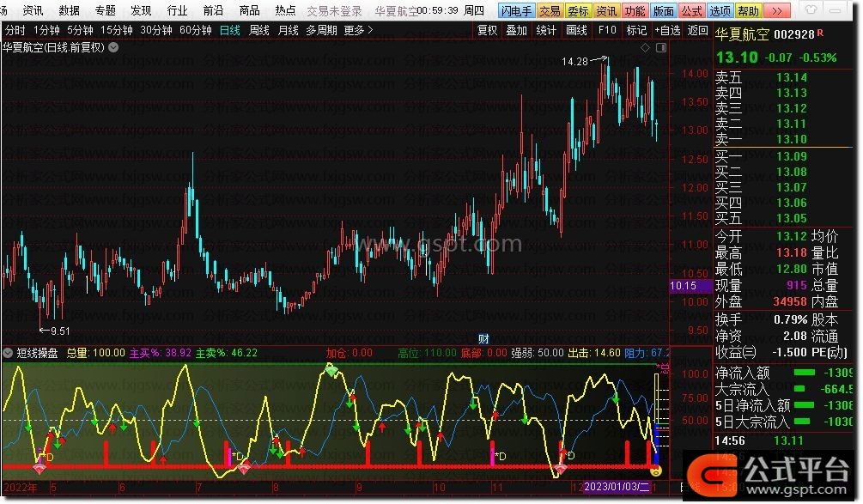Open the 公式 formula button
863x504 pixels.
point(692,10)
